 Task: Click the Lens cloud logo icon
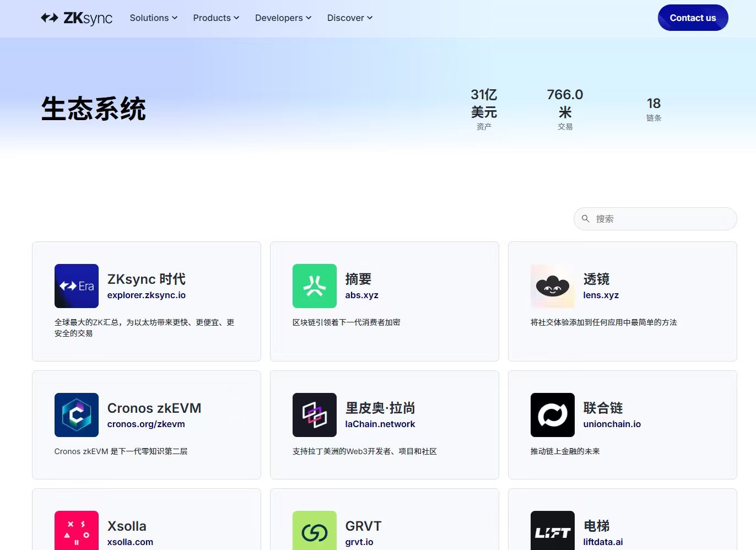553,286
